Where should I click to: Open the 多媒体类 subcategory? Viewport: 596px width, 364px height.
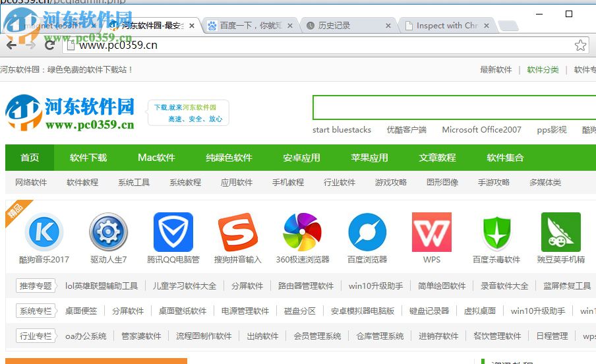pos(545,182)
